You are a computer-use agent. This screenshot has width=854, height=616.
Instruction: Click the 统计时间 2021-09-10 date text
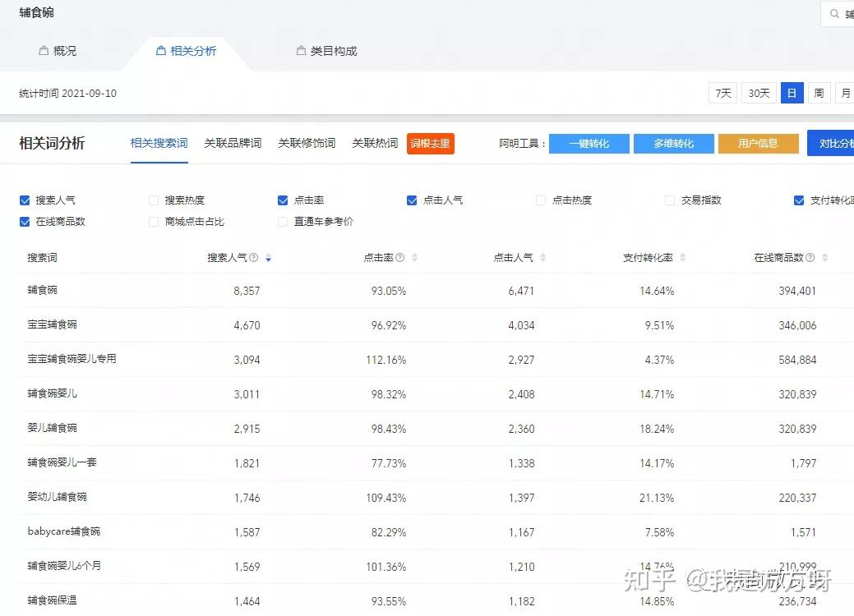[x=67, y=93]
